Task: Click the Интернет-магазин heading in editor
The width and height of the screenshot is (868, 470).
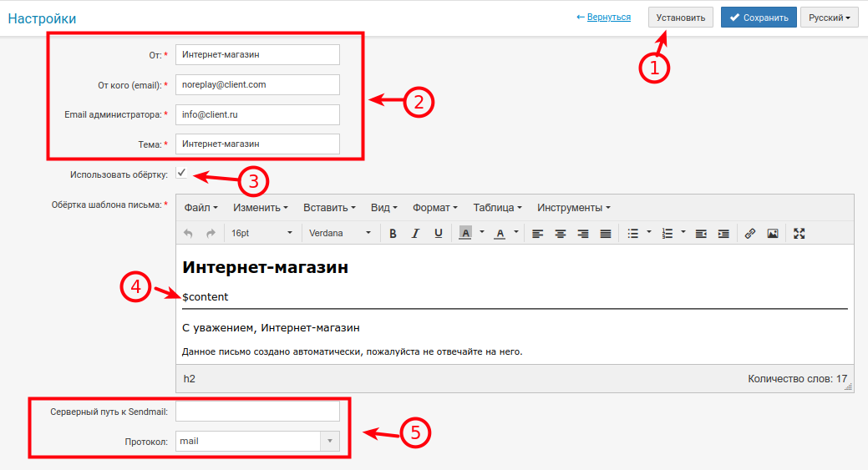Action: (265, 267)
